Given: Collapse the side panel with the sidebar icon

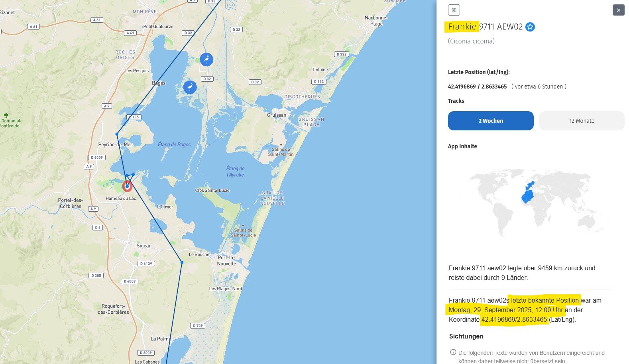Looking at the screenshot, I should click(x=454, y=10).
